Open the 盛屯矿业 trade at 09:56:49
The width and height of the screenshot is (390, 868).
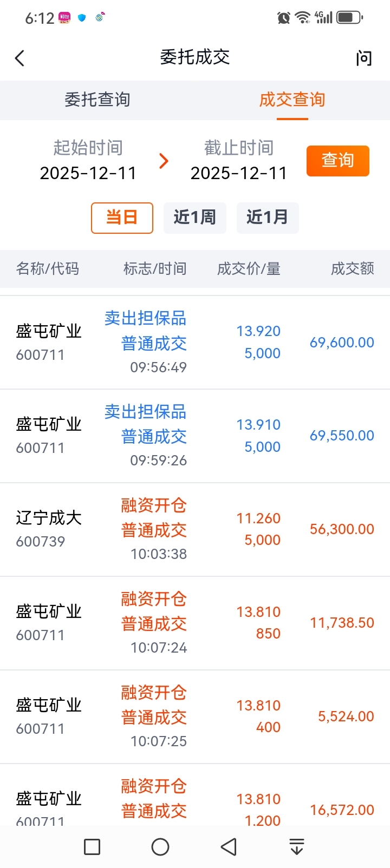[x=195, y=342]
